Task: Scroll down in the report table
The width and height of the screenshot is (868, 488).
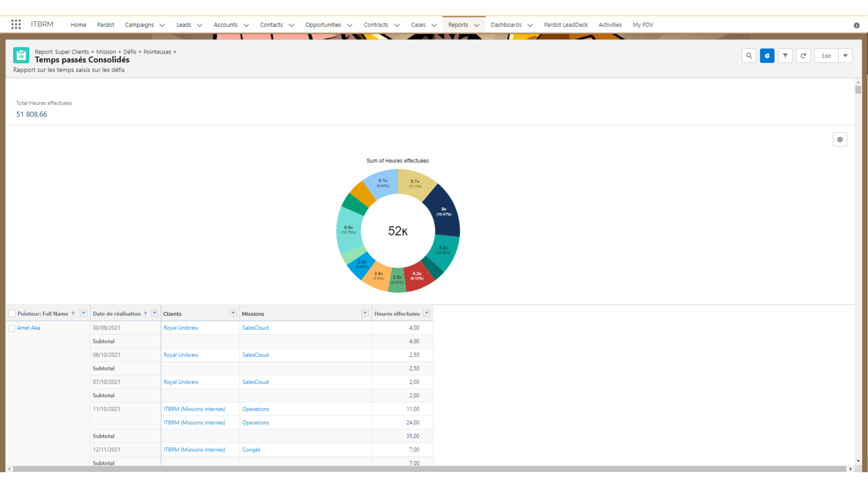Action: (857, 461)
